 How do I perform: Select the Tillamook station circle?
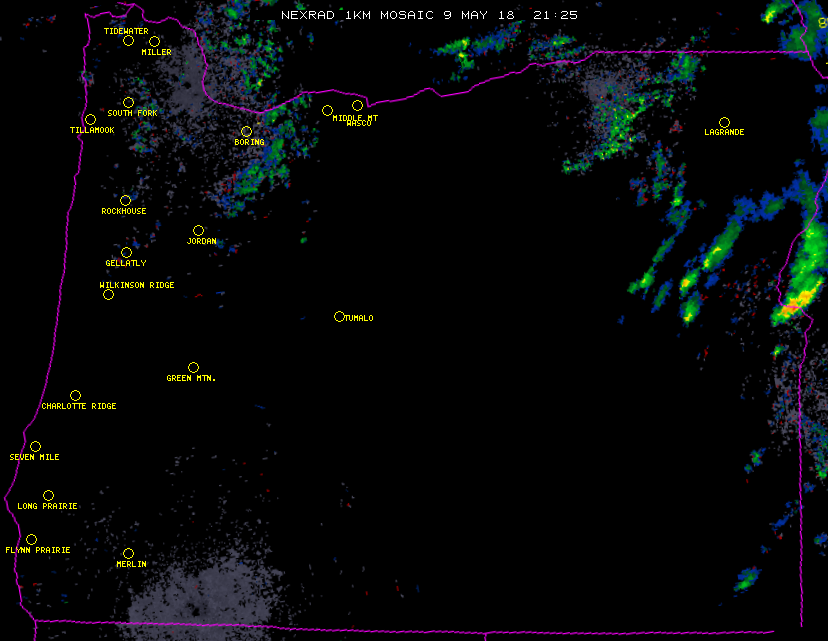point(90,119)
